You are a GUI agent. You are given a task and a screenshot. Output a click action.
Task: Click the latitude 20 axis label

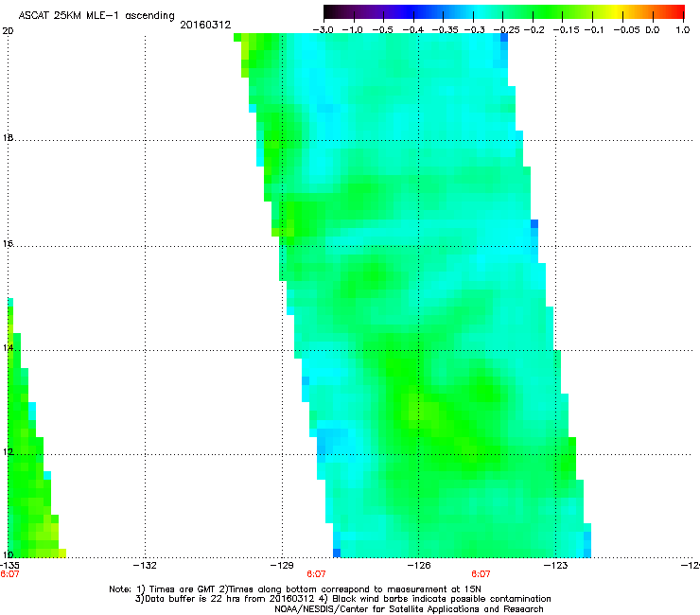click(x=8, y=31)
